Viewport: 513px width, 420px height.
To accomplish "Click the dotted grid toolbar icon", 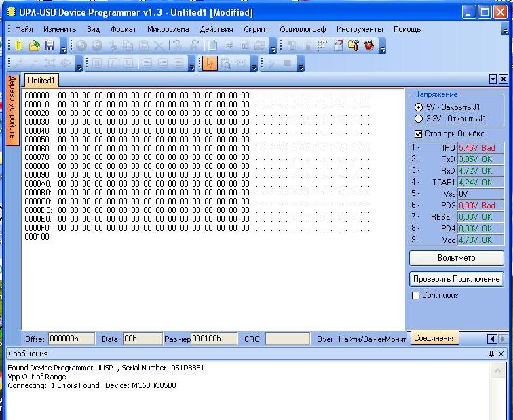I will coord(322,45).
